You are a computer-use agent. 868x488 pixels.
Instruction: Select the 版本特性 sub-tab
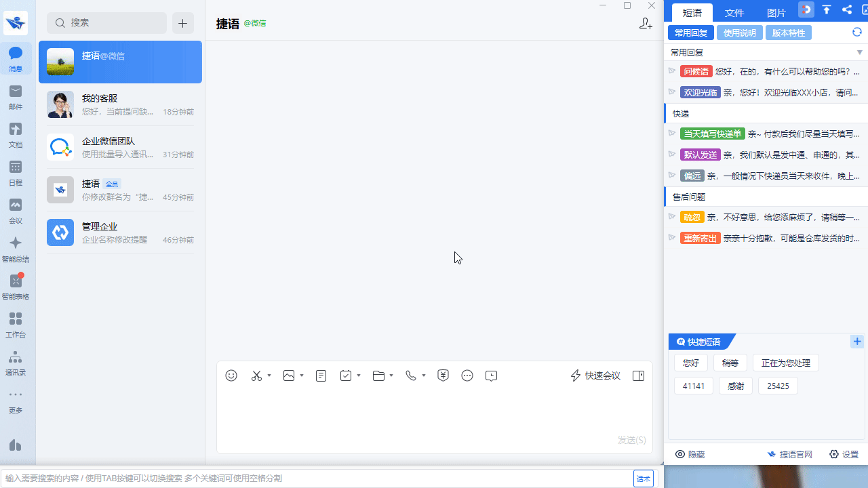point(789,33)
